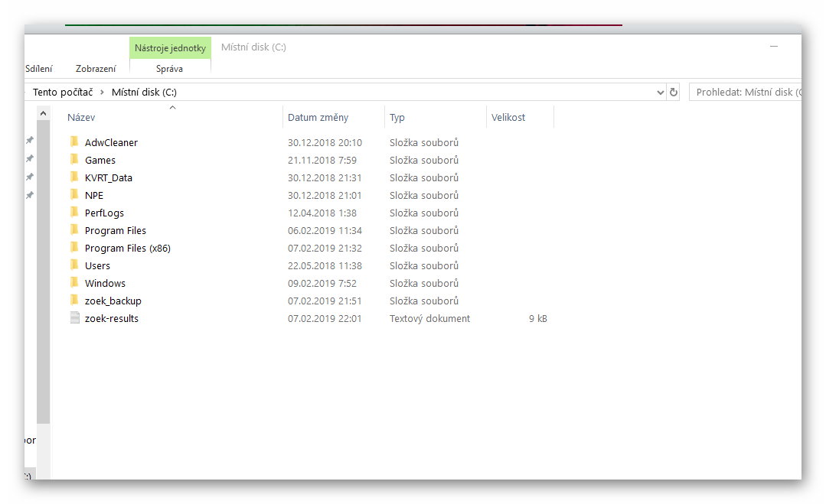Expand the breadcrumb chevron after Tento počítač
The width and height of the screenshot is (826, 504).
[x=102, y=92]
